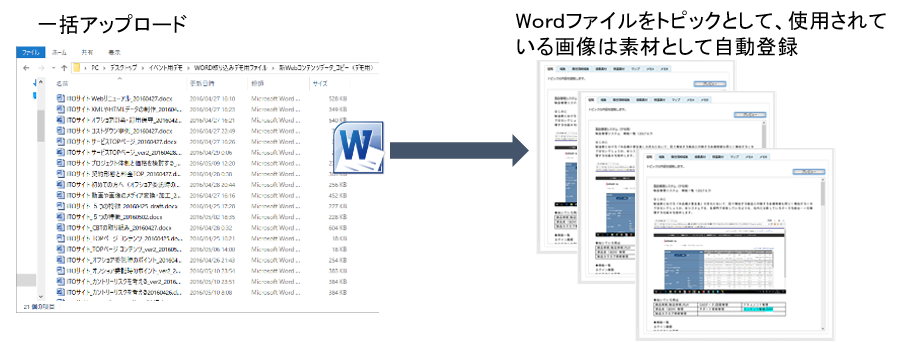Select file name ITOサイト サービスTOPページ_20160427.docx
Viewport: 902px width, 360px height.
(120, 141)
